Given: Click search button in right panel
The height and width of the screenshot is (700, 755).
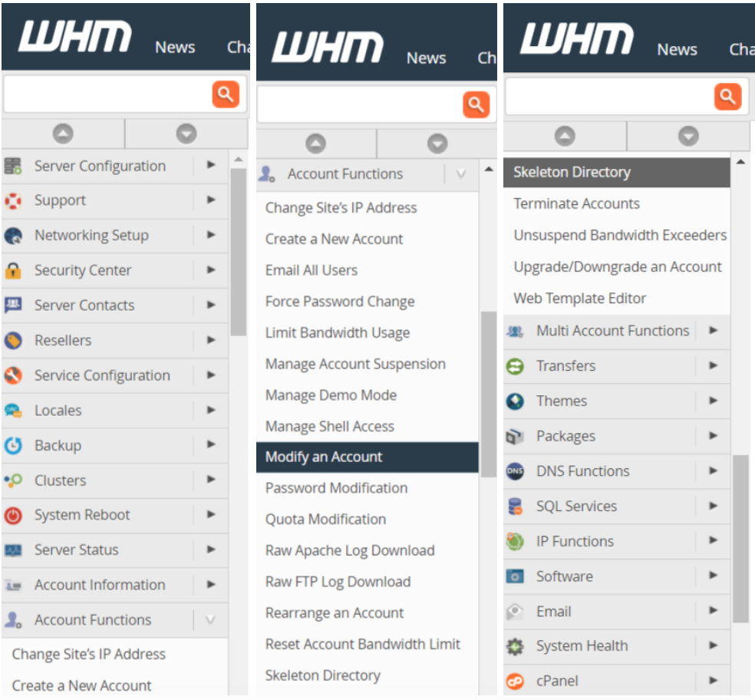Looking at the screenshot, I should (727, 97).
